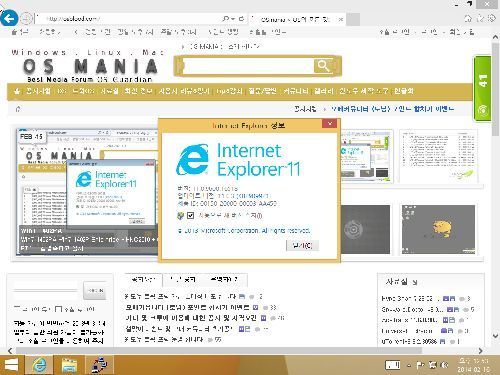This screenshot has width=500, height=375.
Task: Click the small icon beside 자료실 heading
Action: [x=414, y=283]
